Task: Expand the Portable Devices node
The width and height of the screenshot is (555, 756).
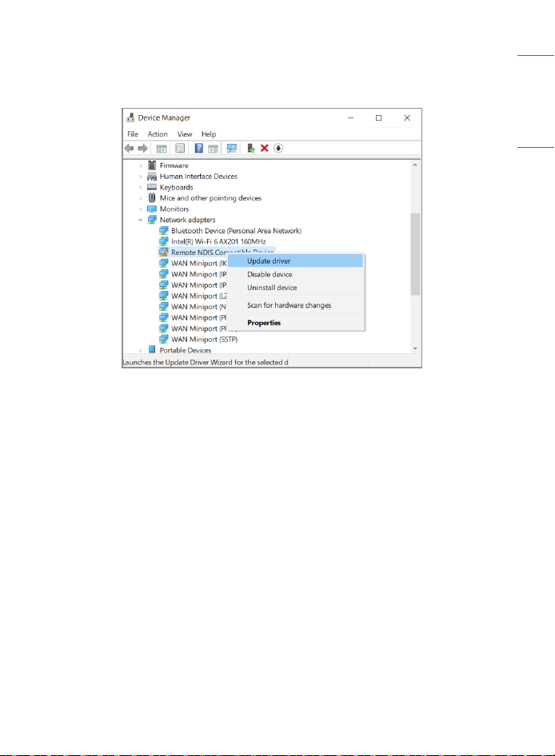Action: [x=141, y=351]
